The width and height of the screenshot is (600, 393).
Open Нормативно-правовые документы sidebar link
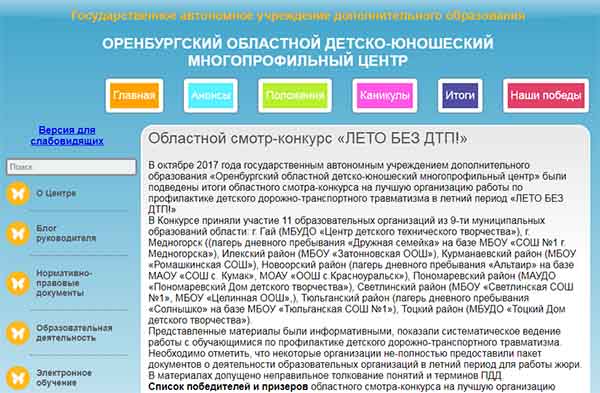coord(64,283)
